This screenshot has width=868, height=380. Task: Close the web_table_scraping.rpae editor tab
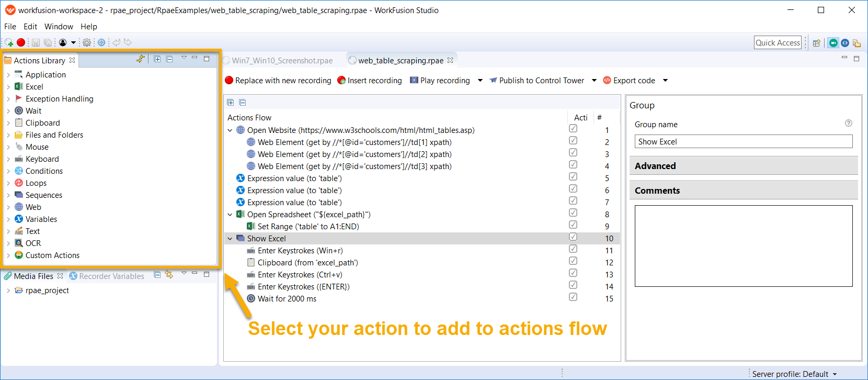point(450,60)
